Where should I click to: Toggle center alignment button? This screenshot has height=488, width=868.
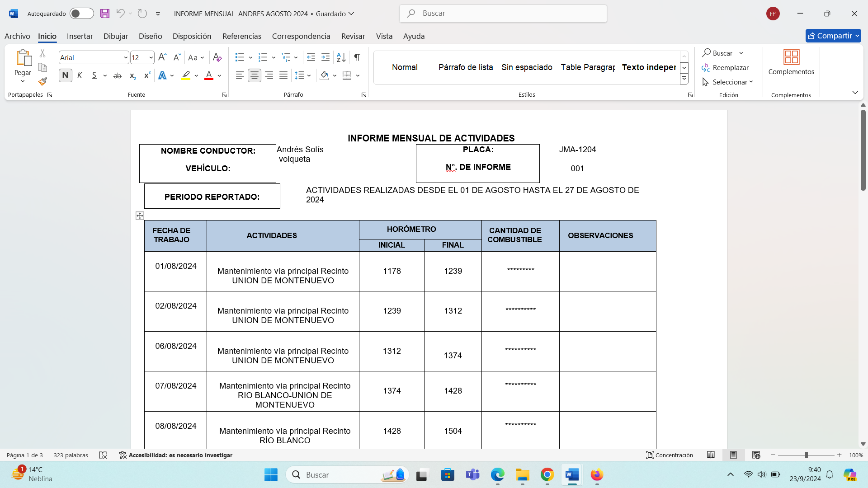255,75
